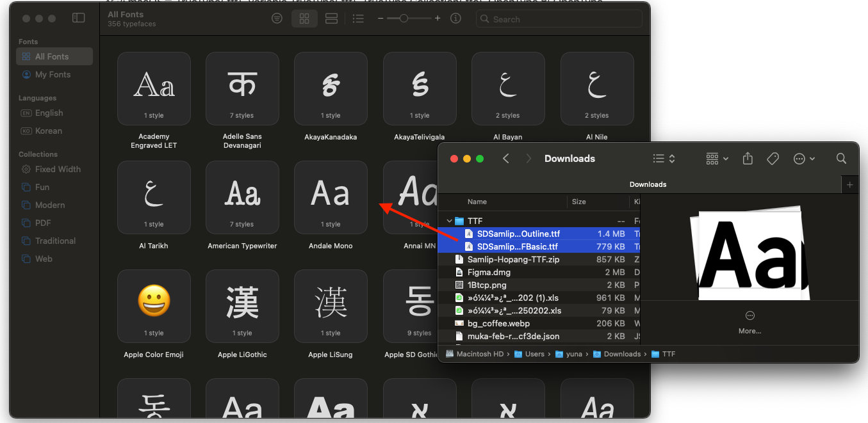This screenshot has width=868, height=423.
Task: Open the Traditional collection
Action: [54, 241]
